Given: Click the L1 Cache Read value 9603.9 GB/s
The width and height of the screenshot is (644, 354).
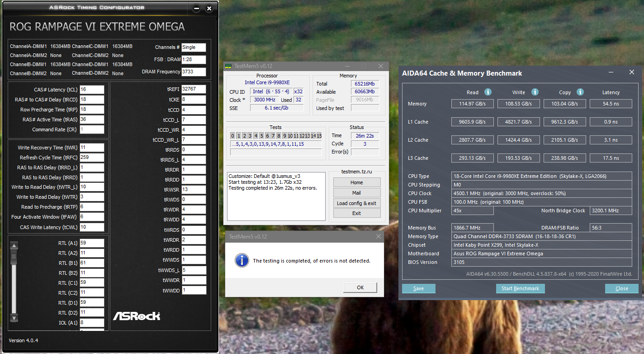Looking at the screenshot, I should (473, 122).
